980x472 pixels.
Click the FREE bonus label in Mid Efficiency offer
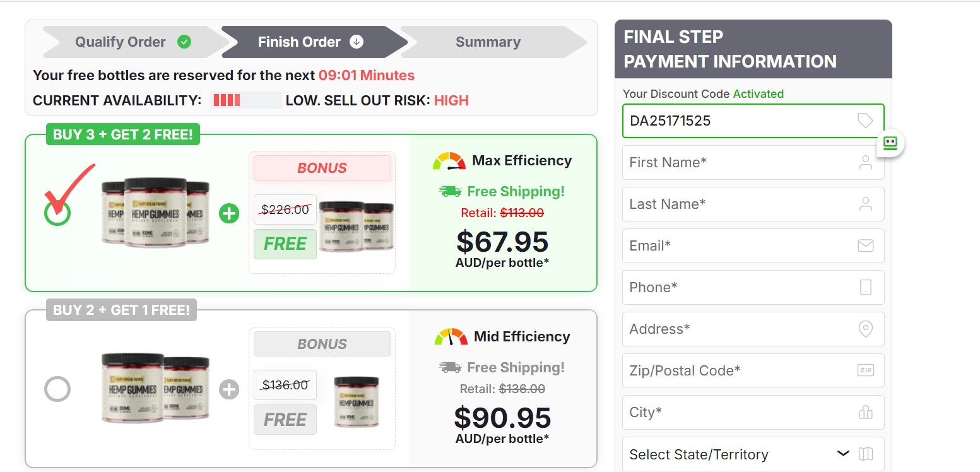click(x=285, y=420)
